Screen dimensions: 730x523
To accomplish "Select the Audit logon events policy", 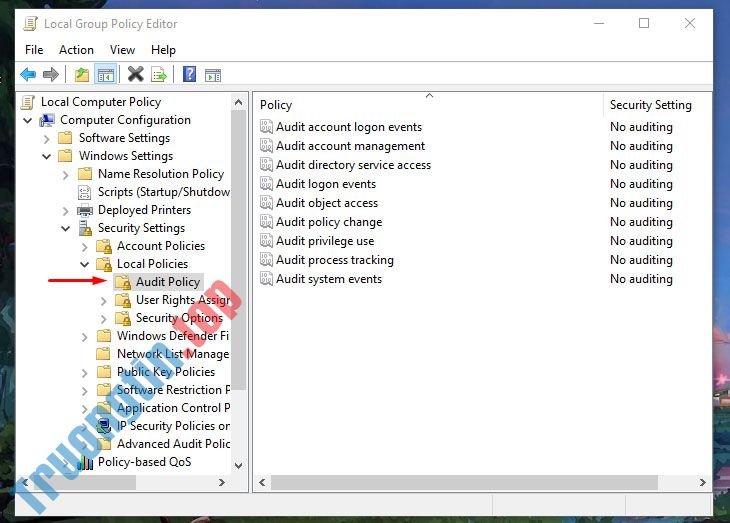I will click(325, 184).
